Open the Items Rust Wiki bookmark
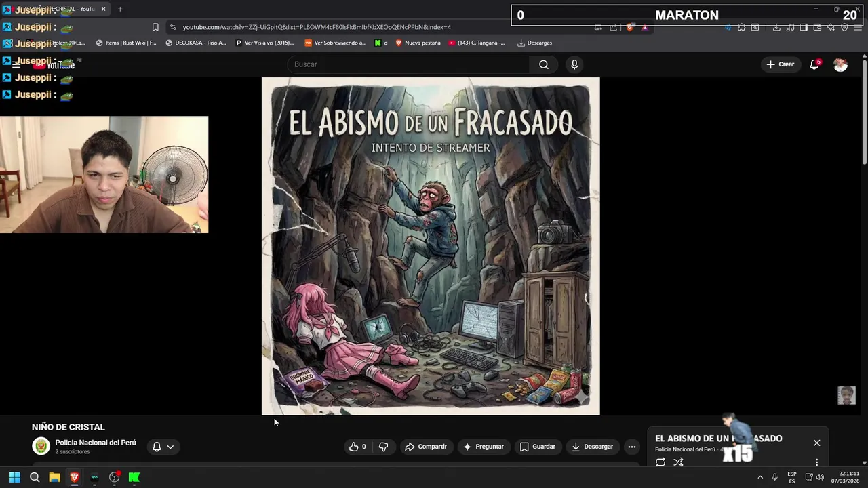This screenshot has width=868, height=488. 126,43
